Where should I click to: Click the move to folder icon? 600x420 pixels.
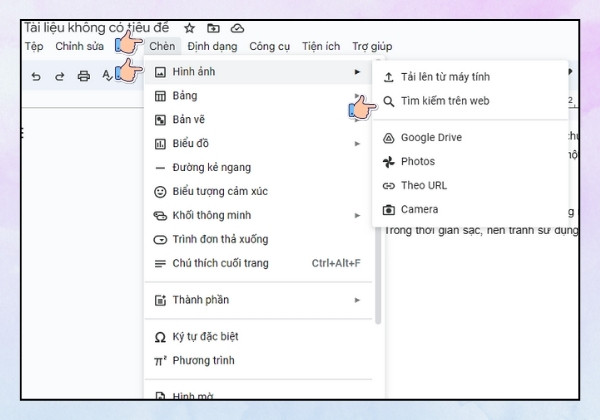213,28
